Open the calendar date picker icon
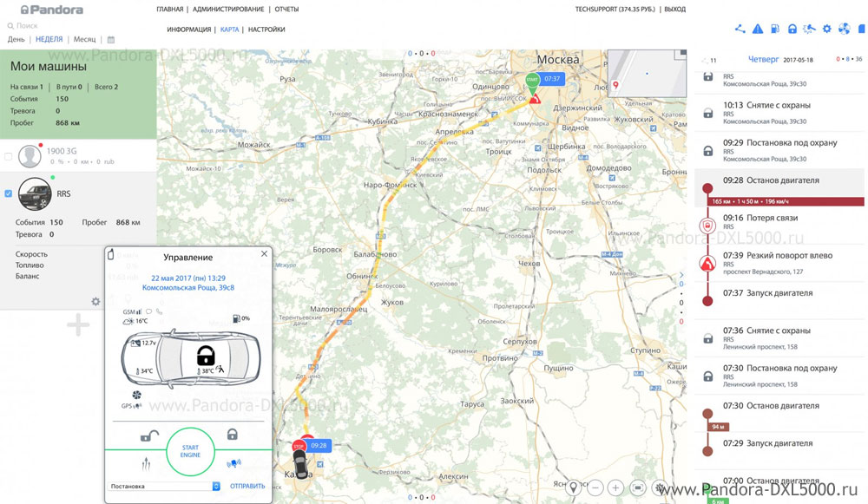The image size is (868, 504). point(111,40)
